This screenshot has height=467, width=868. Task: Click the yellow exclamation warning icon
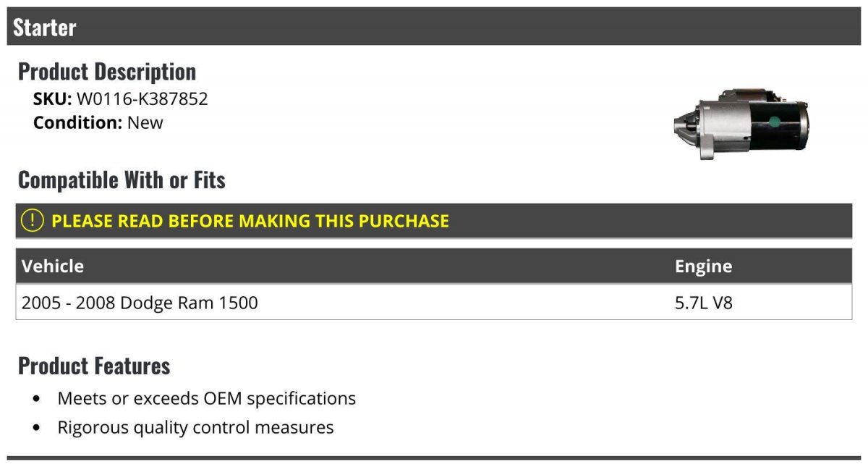point(32,221)
